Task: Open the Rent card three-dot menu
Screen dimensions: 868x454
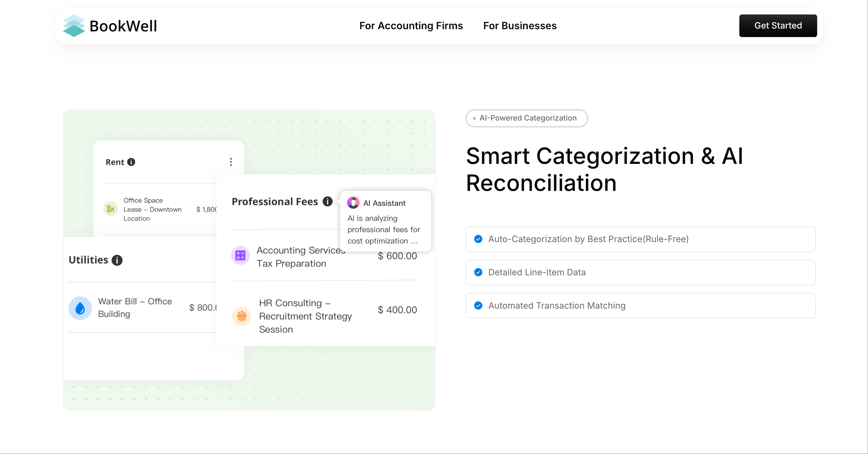Action: (x=231, y=162)
